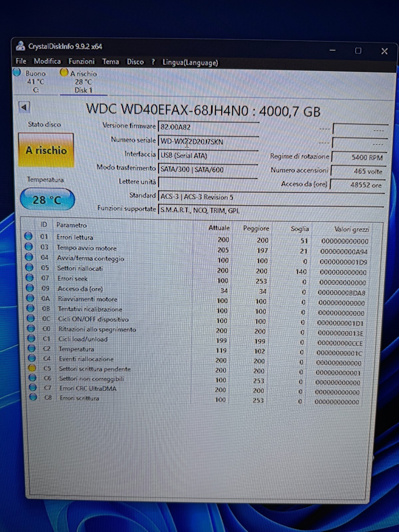Image resolution: width=399 pixels, height=532 pixels.
Task: Click the yellow A rischio status circle
Action: pyautogui.click(x=64, y=72)
